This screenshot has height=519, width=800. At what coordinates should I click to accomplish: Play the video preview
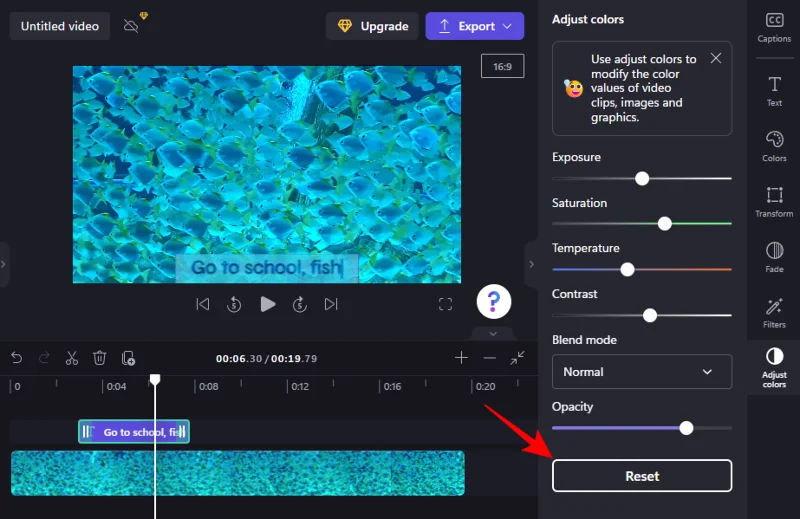tap(267, 304)
